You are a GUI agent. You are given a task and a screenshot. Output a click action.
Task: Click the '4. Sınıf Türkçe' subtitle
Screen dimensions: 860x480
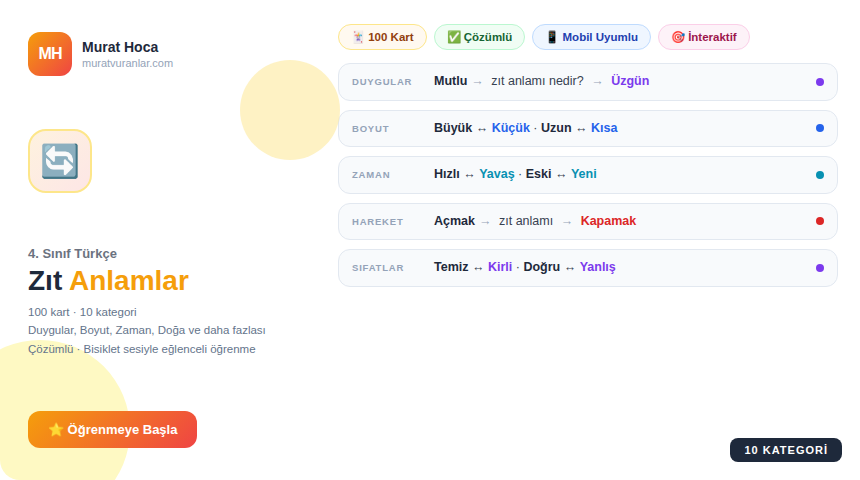pos(72,254)
